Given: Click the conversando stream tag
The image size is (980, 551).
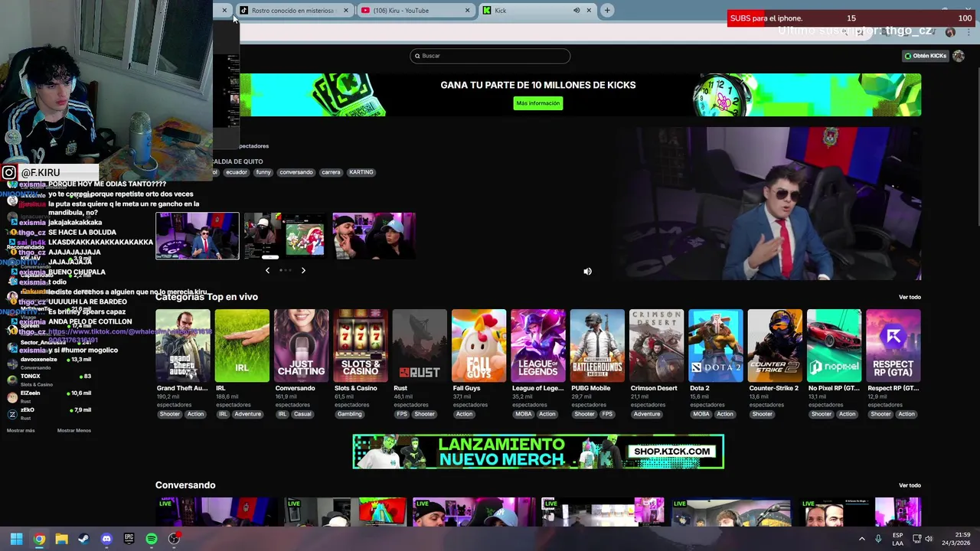Looking at the screenshot, I should 296,172.
